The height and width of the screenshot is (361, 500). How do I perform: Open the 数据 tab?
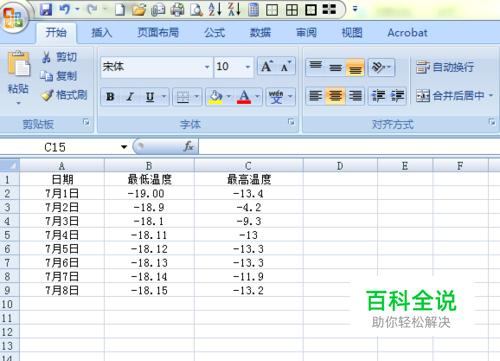click(x=260, y=33)
